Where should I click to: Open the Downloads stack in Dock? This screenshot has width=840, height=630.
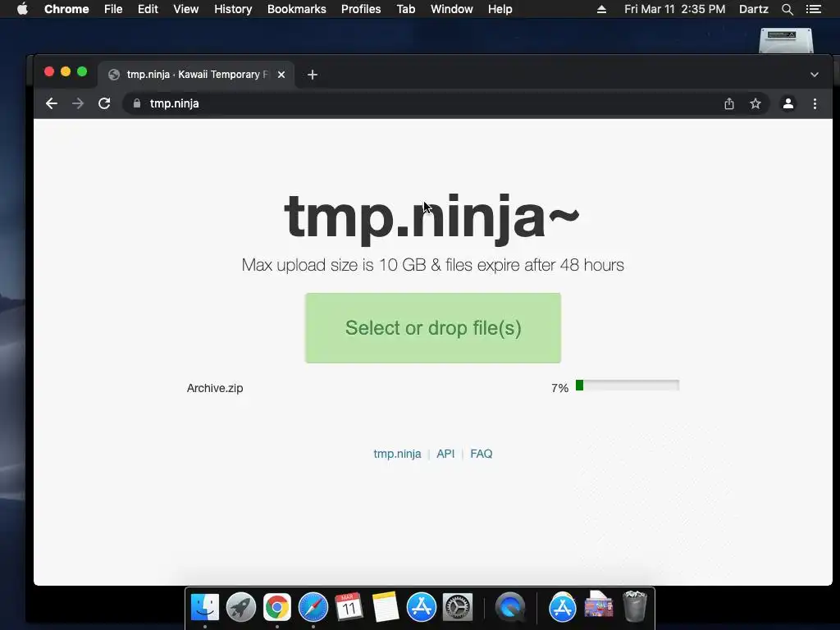(598, 606)
